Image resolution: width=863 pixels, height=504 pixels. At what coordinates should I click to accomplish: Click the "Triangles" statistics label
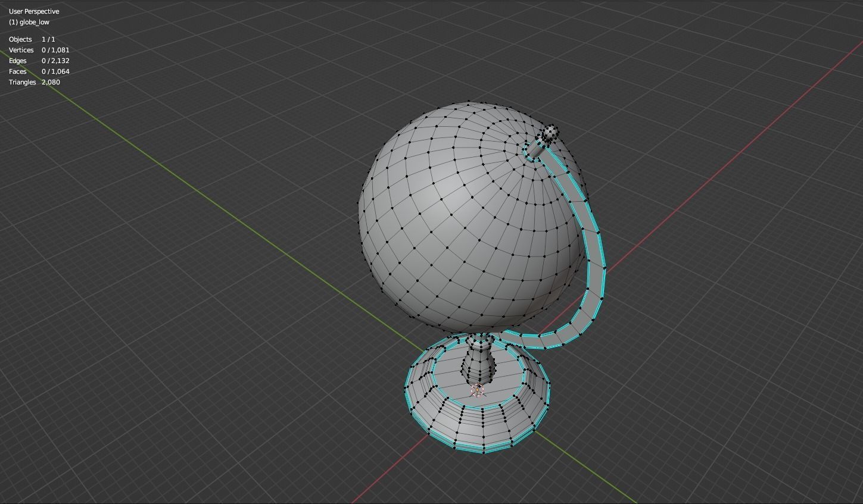pyautogui.click(x=23, y=82)
